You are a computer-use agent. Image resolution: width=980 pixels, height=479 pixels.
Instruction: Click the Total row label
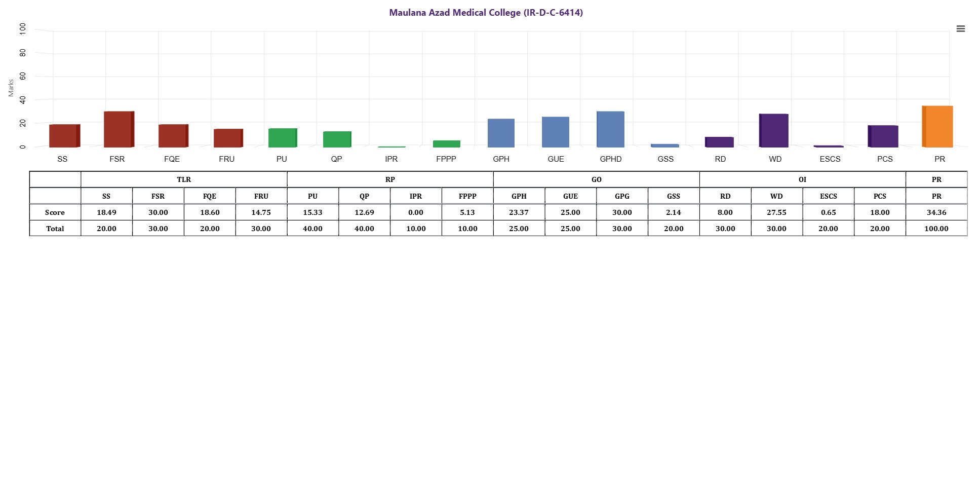(55, 229)
